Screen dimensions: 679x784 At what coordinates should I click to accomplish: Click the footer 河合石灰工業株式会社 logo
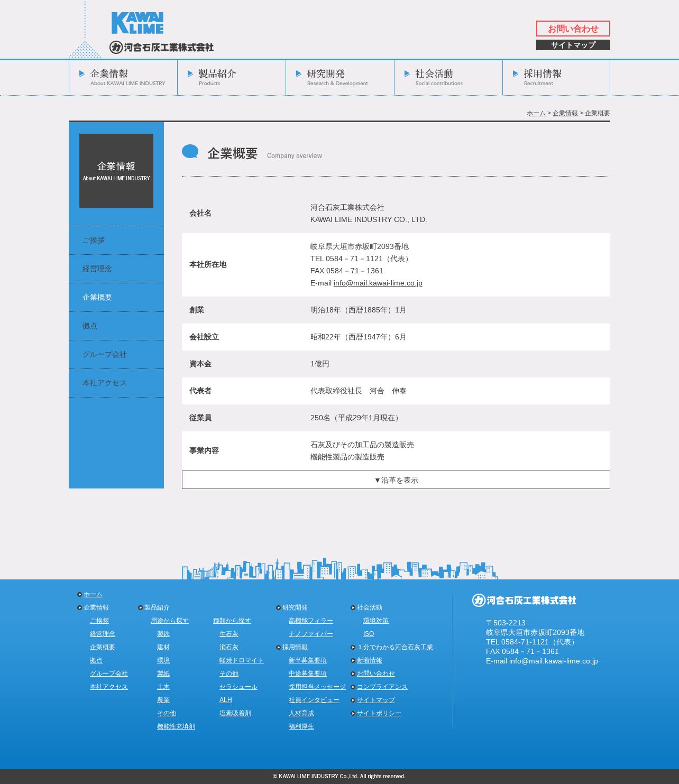(524, 600)
